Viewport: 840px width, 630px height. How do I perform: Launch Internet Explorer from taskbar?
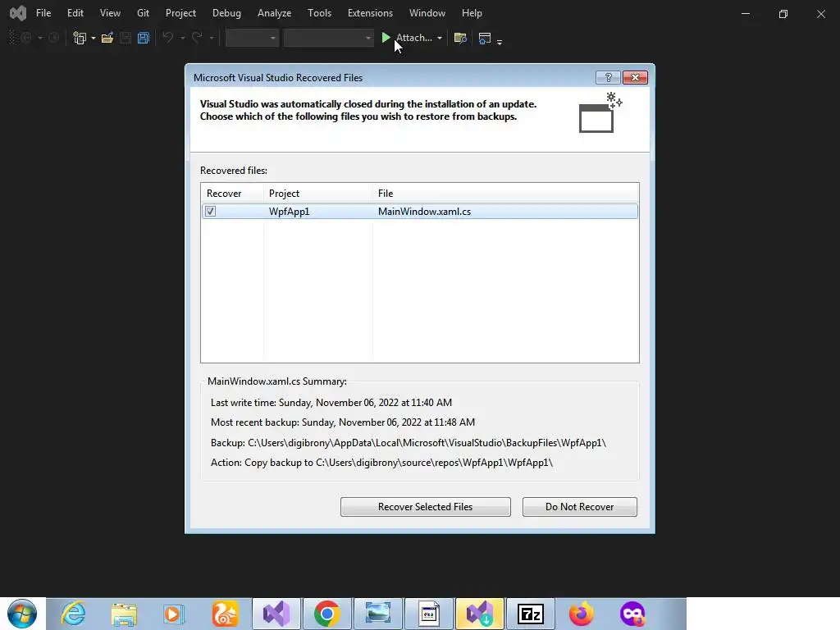click(73, 614)
